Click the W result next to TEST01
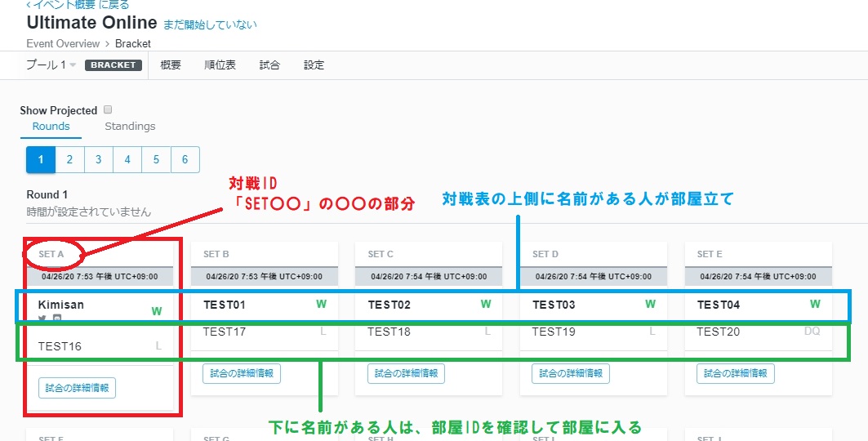The width and height of the screenshot is (868, 441). pos(321,304)
